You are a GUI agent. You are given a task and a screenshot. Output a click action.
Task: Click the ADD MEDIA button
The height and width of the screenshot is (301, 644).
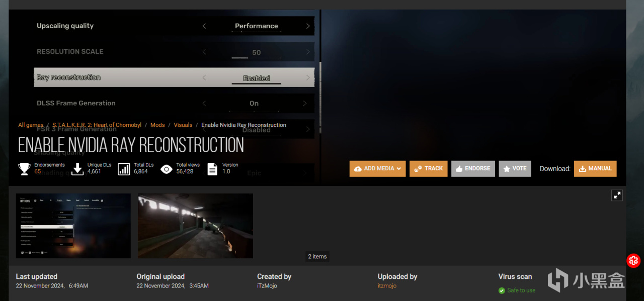click(x=377, y=169)
